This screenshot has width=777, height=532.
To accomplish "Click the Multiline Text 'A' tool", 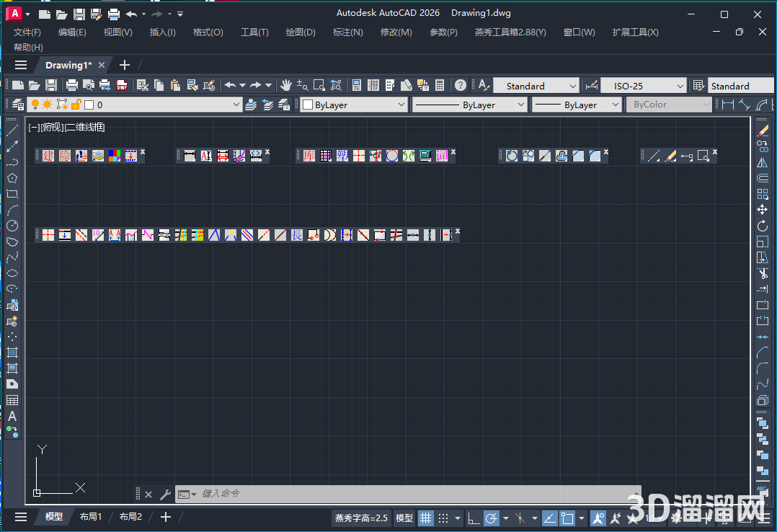I will coord(12,416).
